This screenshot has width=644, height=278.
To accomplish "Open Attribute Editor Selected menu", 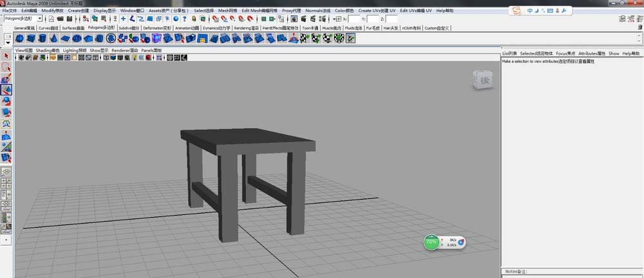I will coord(536,53).
